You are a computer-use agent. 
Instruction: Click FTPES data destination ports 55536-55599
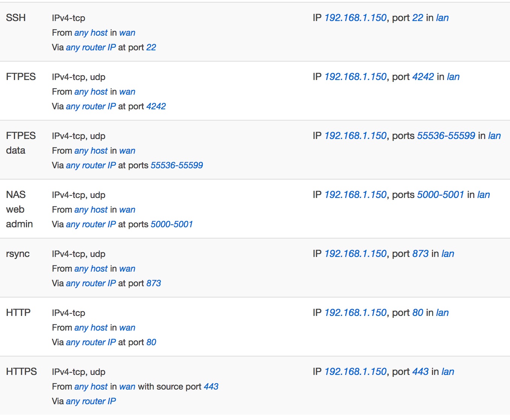pyautogui.click(x=446, y=136)
